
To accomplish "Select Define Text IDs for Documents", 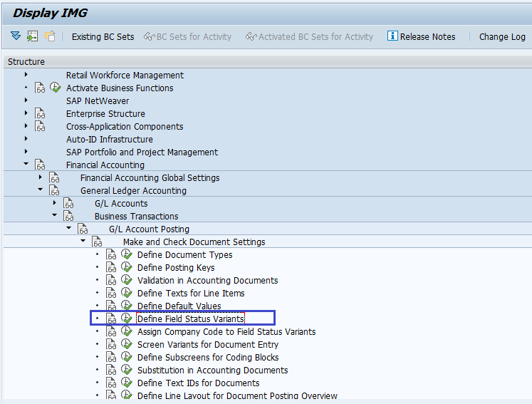I will (198, 383).
